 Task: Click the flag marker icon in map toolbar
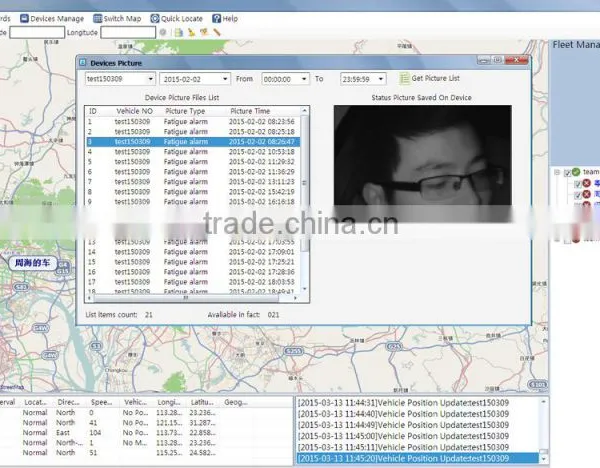(204, 32)
